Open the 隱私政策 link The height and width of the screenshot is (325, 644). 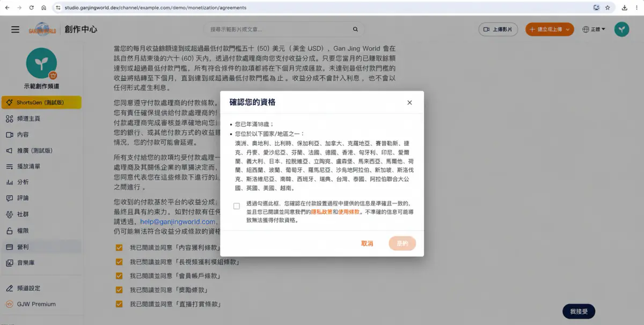coord(321,212)
